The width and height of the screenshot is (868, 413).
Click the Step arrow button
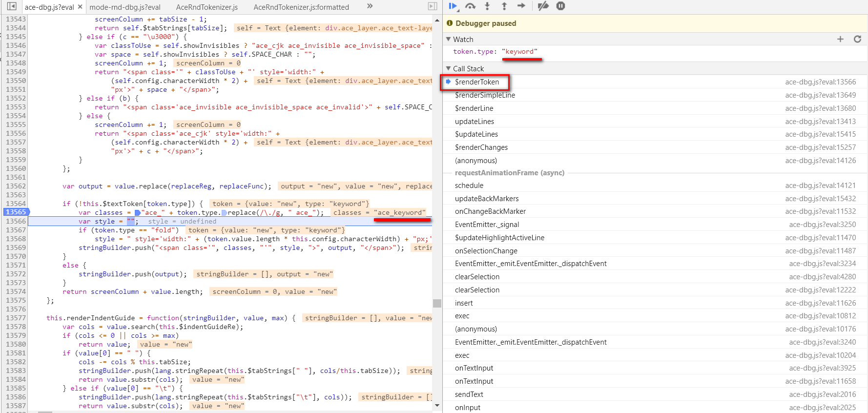[521, 6]
